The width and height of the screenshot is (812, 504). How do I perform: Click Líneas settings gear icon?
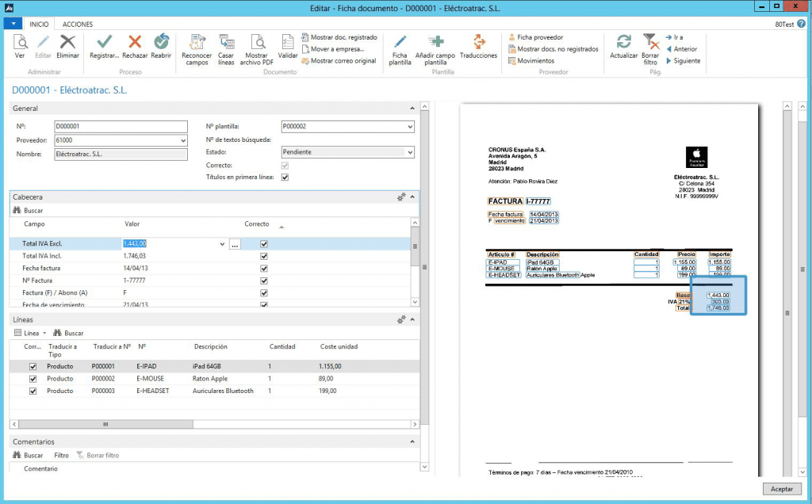point(400,320)
